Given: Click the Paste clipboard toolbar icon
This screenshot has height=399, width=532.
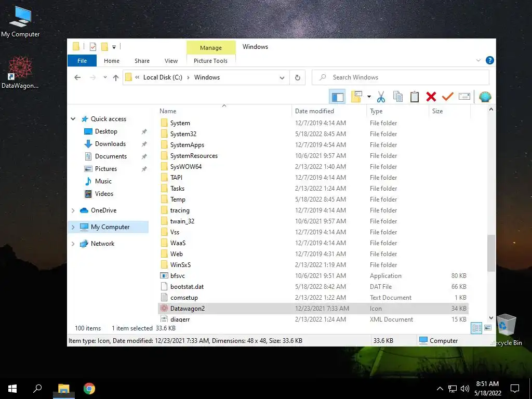Looking at the screenshot, I should (x=414, y=97).
